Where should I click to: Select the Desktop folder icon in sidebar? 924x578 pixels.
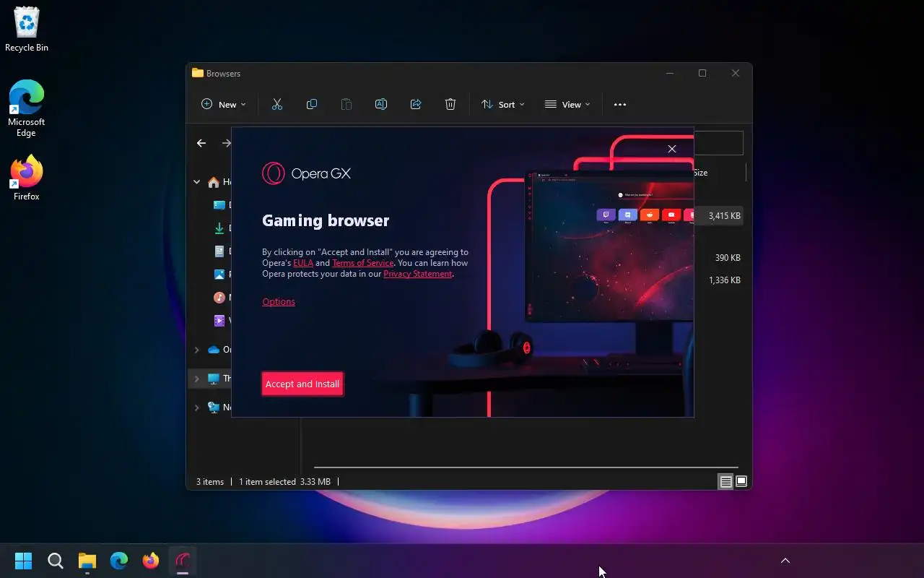(219, 205)
